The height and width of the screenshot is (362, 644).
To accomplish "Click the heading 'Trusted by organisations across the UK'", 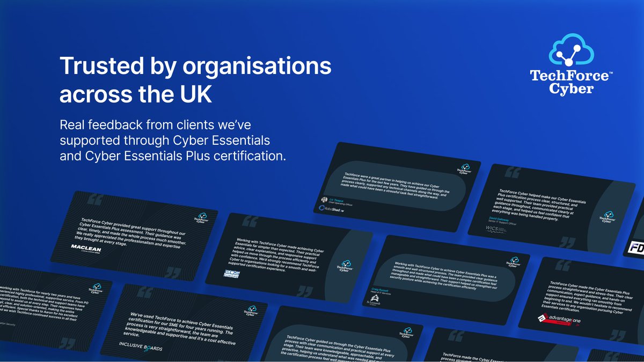I will tap(195, 79).
